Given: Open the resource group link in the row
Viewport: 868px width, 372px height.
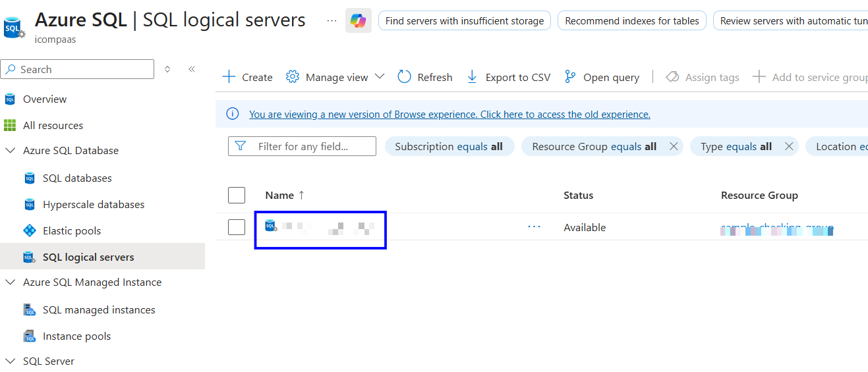Looking at the screenshot, I should tap(778, 228).
